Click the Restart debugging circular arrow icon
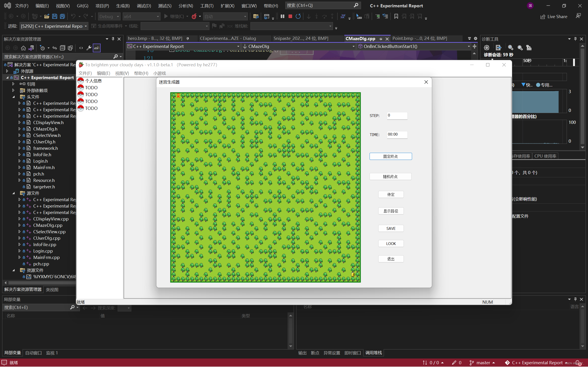The width and height of the screenshot is (588, 367). point(298,16)
